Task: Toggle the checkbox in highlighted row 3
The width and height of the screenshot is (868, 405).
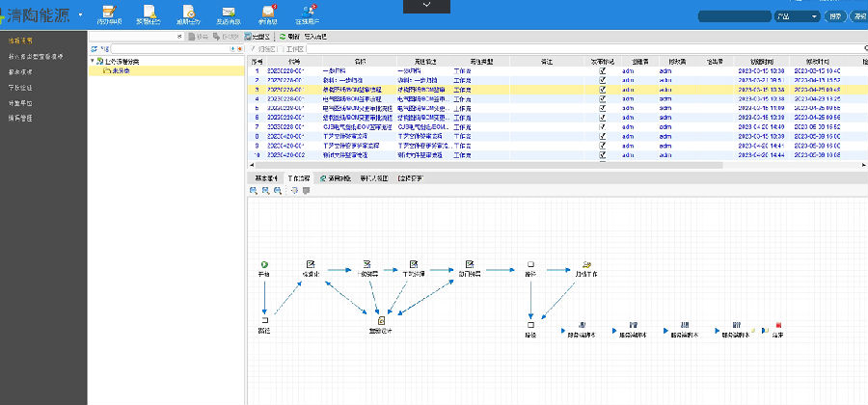Action: (x=603, y=89)
